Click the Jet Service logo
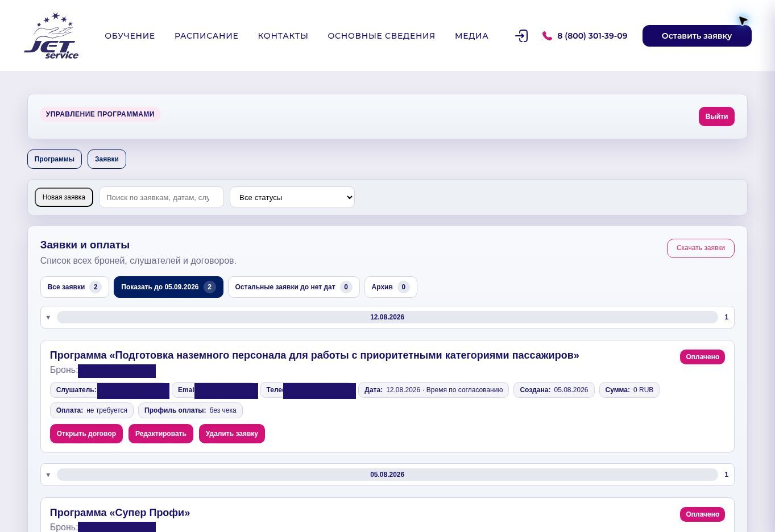The height and width of the screenshot is (532, 775). pos(51,36)
